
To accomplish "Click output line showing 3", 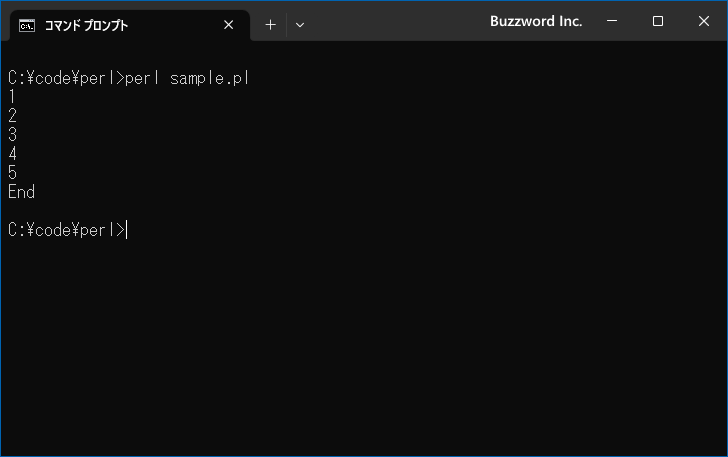I will (12, 135).
